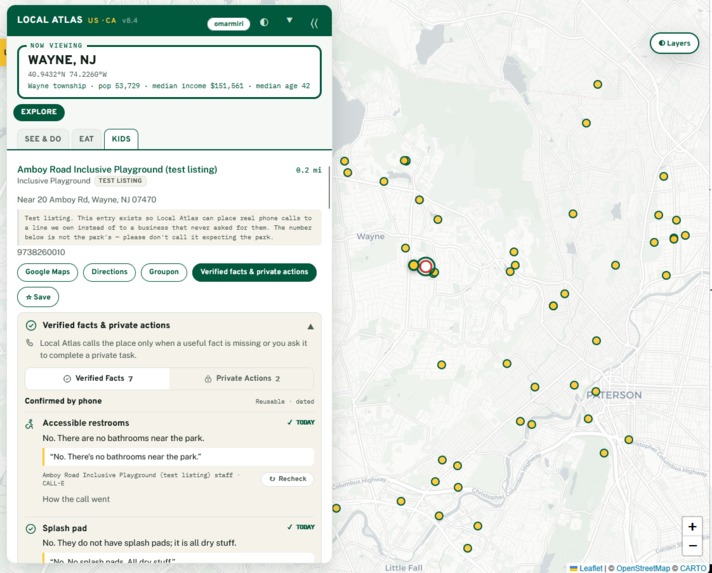Image resolution: width=712 pixels, height=573 pixels.
Task: Click the LOCAL ATLAS logo title
Action: [x=50, y=20]
